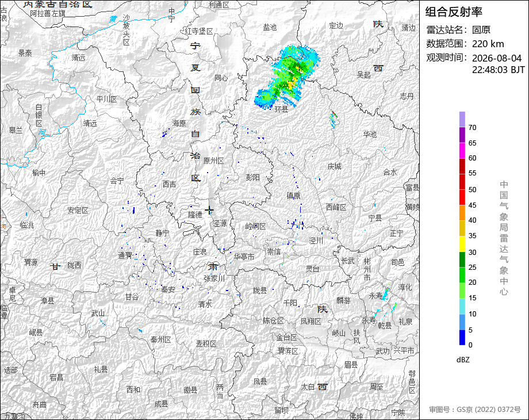Click the blue echo cluster near 海原
The height and width of the screenshot is (420, 529).
[164, 133]
